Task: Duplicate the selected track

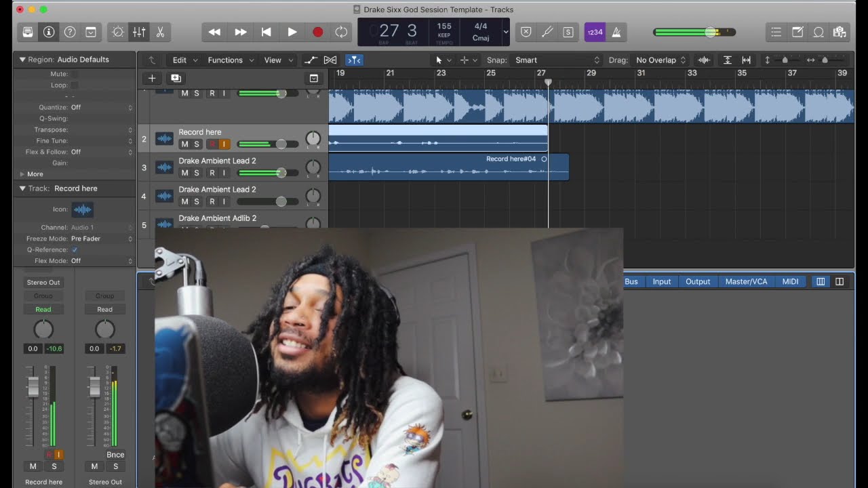Action: coord(176,79)
